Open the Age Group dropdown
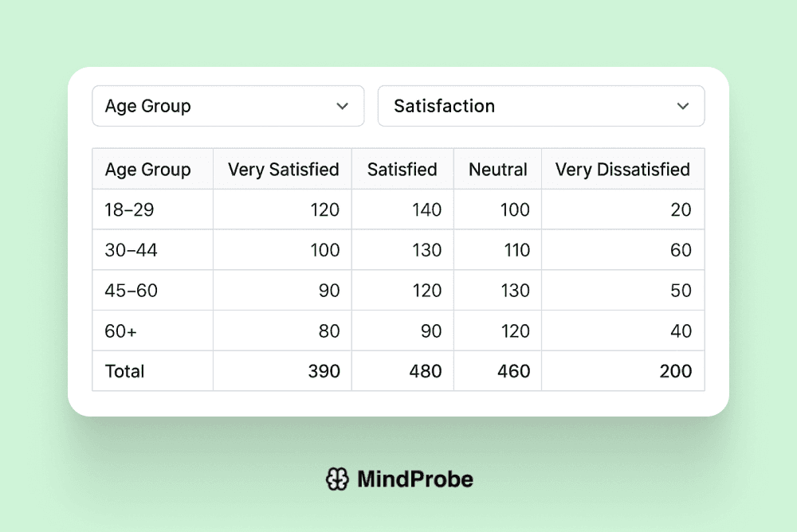 [x=228, y=106]
